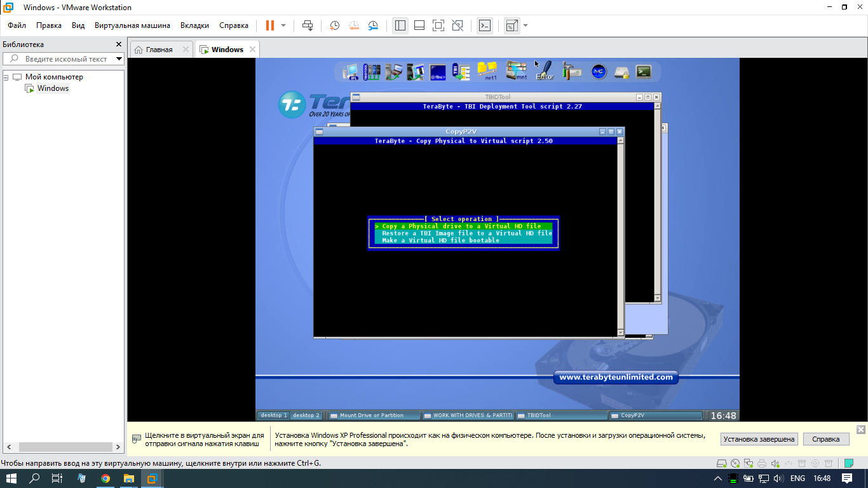Click CopyP2V window scrollbar down arrow
Image resolution: width=868 pixels, height=488 pixels.
click(621, 333)
